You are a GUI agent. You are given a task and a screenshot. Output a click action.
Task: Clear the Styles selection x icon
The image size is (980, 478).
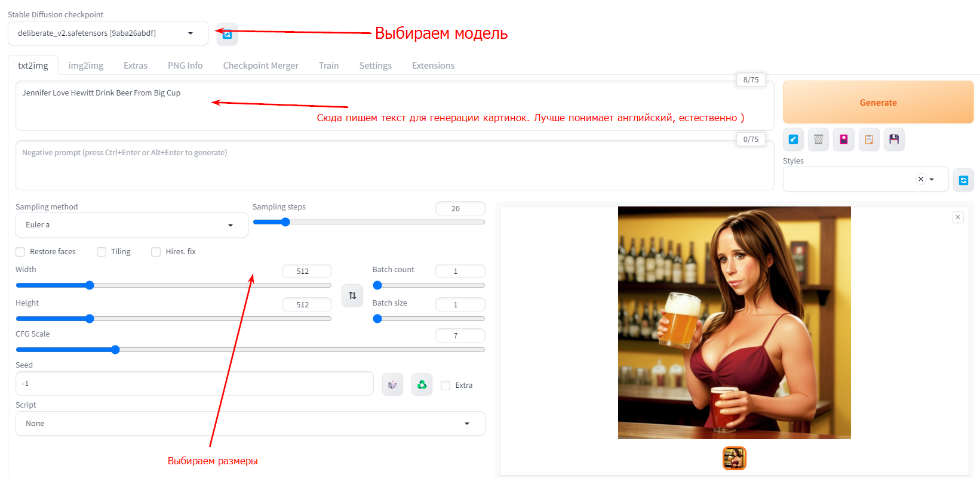click(x=920, y=179)
